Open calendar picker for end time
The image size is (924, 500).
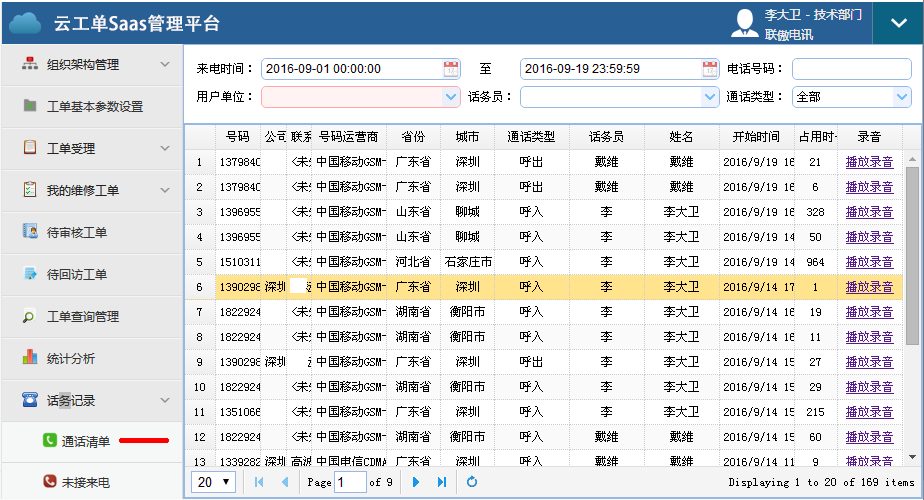pyautogui.click(x=710, y=69)
